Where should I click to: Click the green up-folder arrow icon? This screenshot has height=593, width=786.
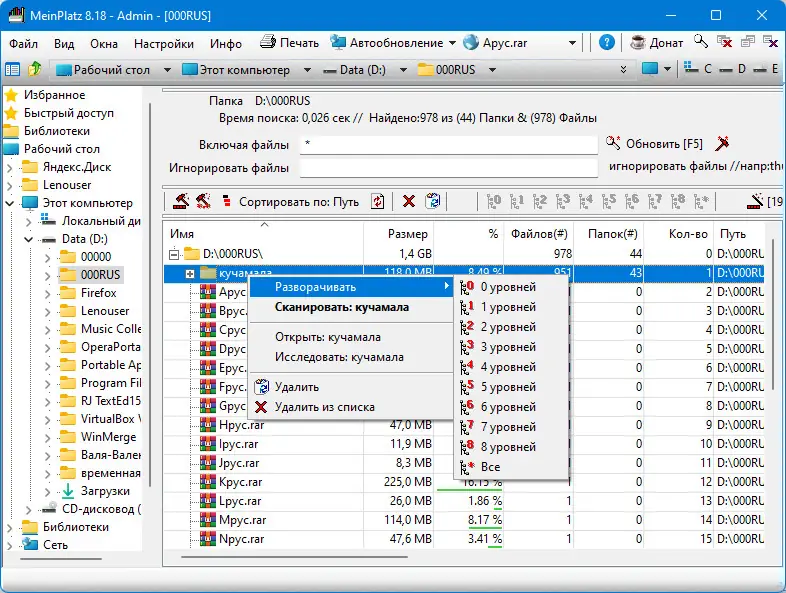tap(35, 69)
